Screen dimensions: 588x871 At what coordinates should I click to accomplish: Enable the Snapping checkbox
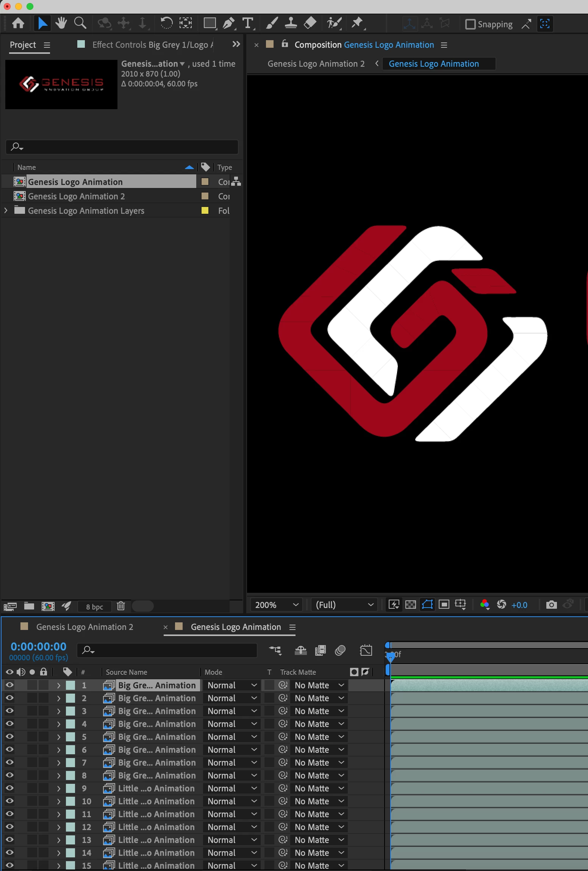pyautogui.click(x=470, y=24)
